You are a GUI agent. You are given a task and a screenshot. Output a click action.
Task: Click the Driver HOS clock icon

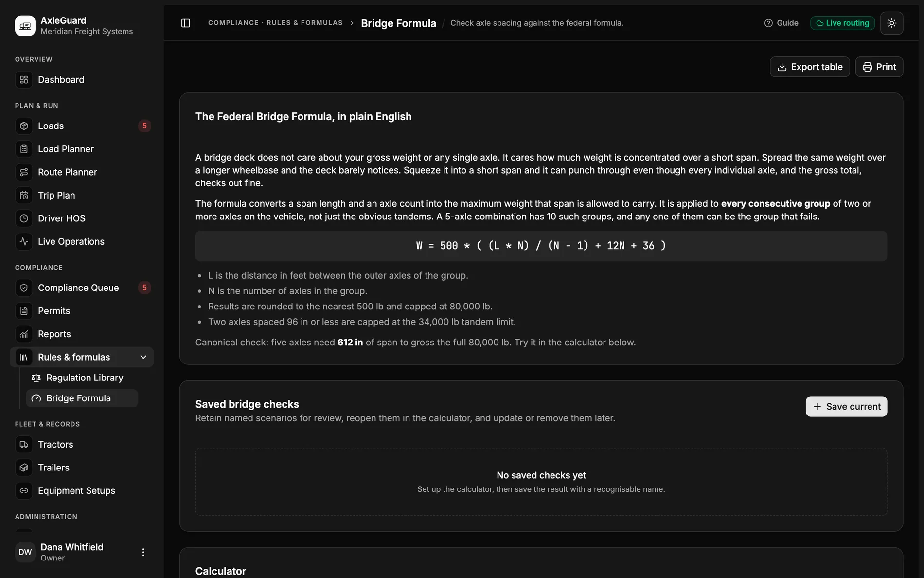point(24,218)
